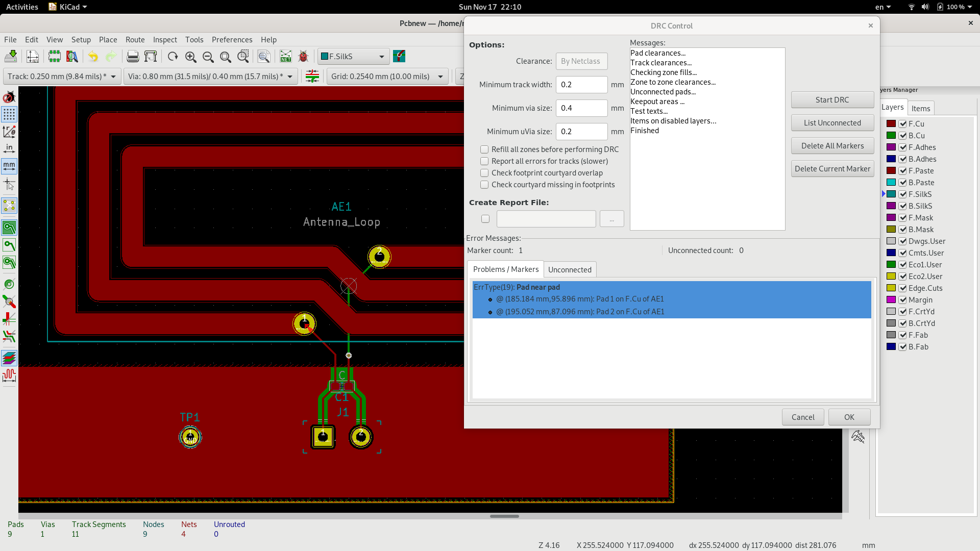
Task: Click the Print board icon
Action: [133, 57]
